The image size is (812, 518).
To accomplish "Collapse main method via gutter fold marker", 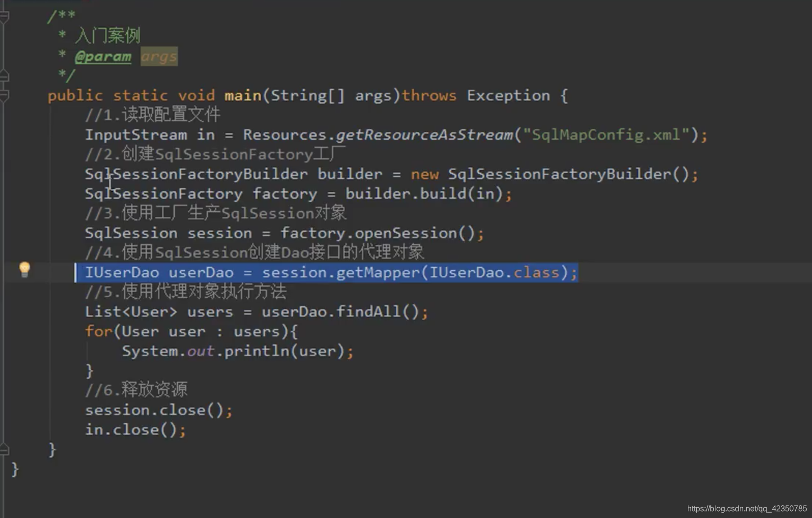I will pos(4,95).
